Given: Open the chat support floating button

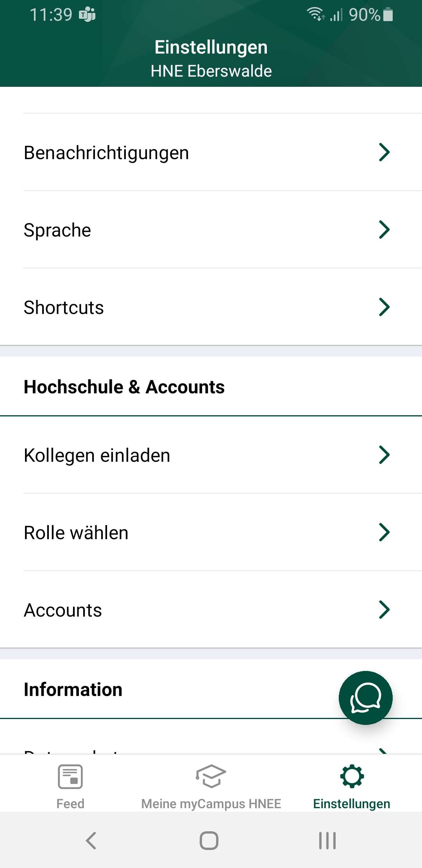Looking at the screenshot, I should click(365, 698).
